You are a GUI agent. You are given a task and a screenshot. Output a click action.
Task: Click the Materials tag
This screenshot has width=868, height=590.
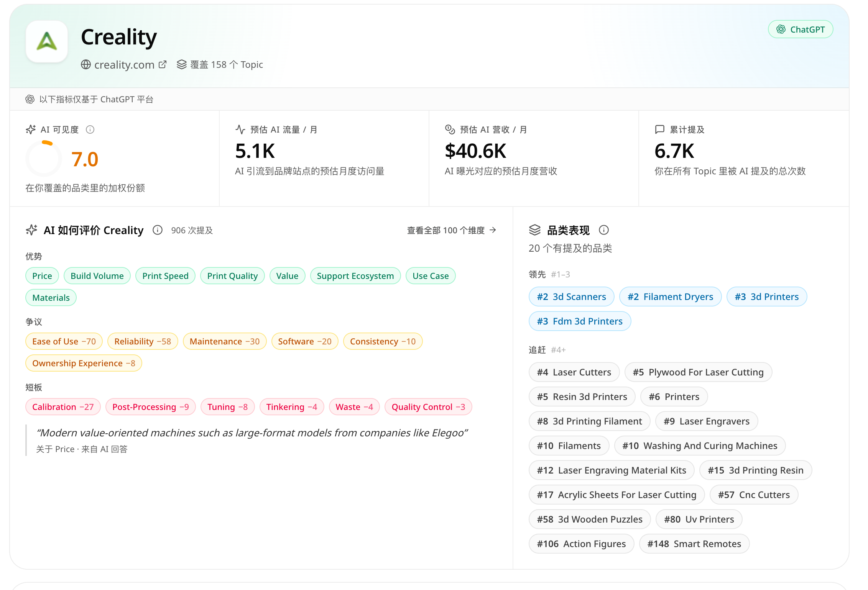point(51,298)
